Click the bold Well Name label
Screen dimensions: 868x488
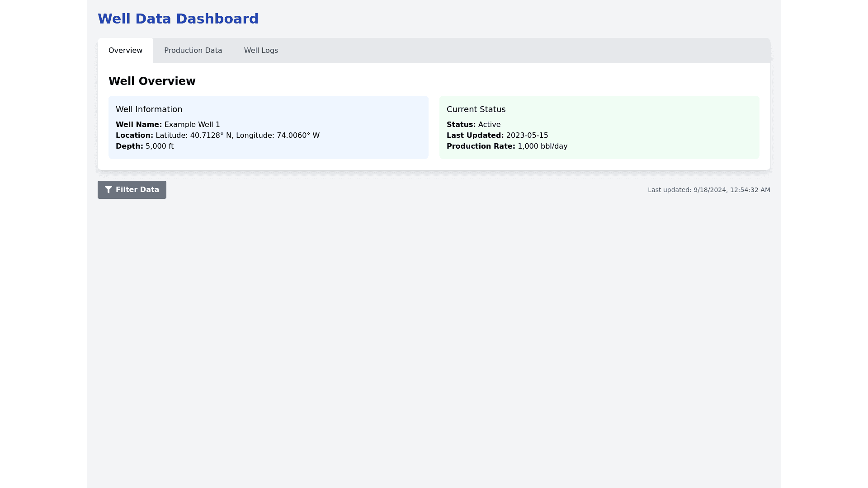138,125
